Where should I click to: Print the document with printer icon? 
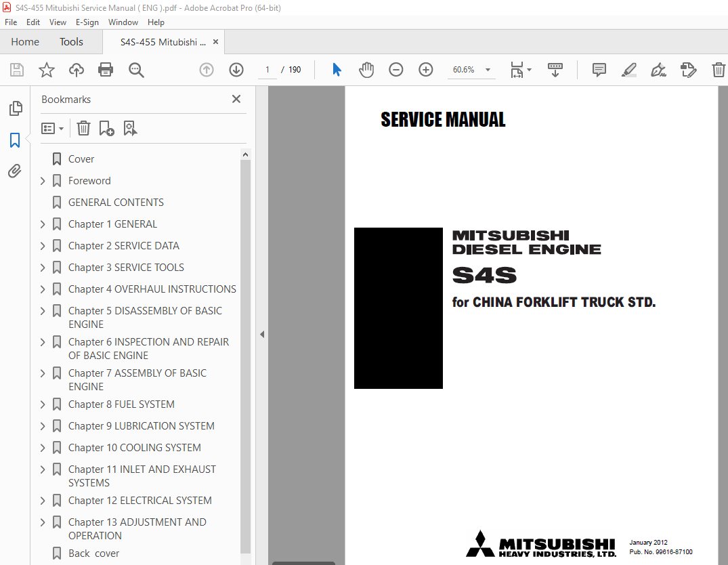tap(106, 70)
